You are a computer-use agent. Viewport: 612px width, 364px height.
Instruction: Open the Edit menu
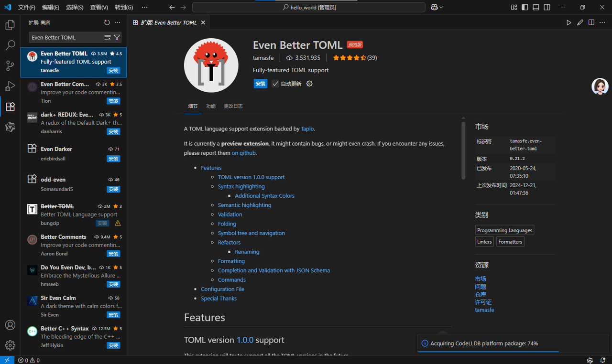click(51, 7)
